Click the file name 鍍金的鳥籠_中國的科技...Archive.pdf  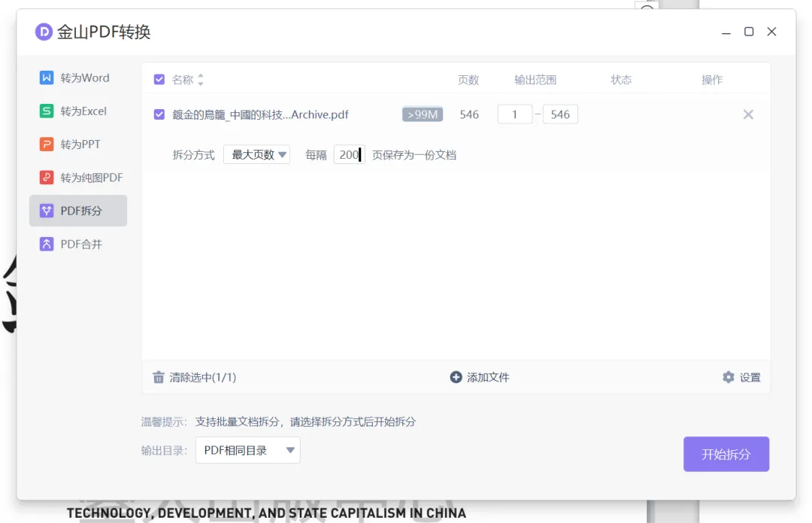click(260, 114)
